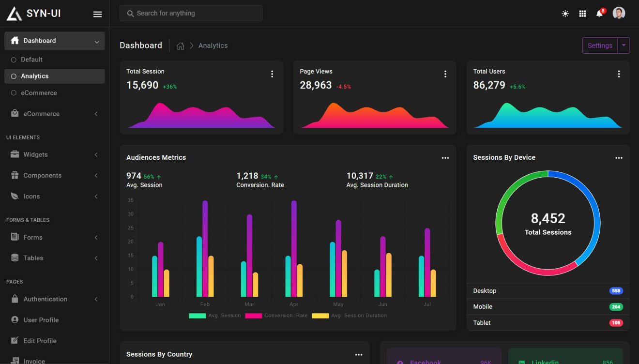Image resolution: width=639 pixels, height=364 pixels.
Task: Open the Widgets sidebar section
Action: [x=36, y=154]
